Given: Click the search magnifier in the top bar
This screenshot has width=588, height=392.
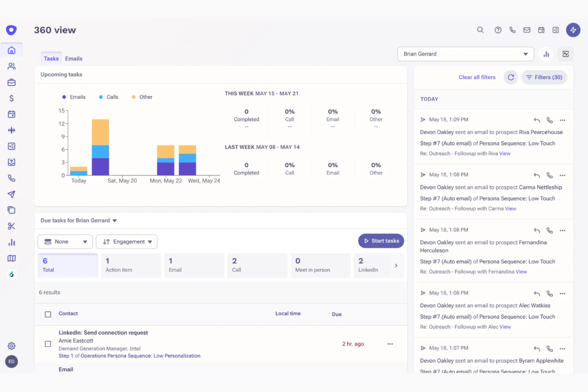Looking at the screenshot, I should click(x=480, y=30).
